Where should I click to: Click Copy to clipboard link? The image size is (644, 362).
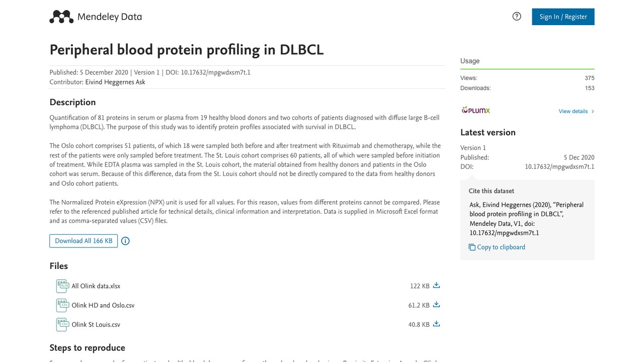(x=501, y=247)
